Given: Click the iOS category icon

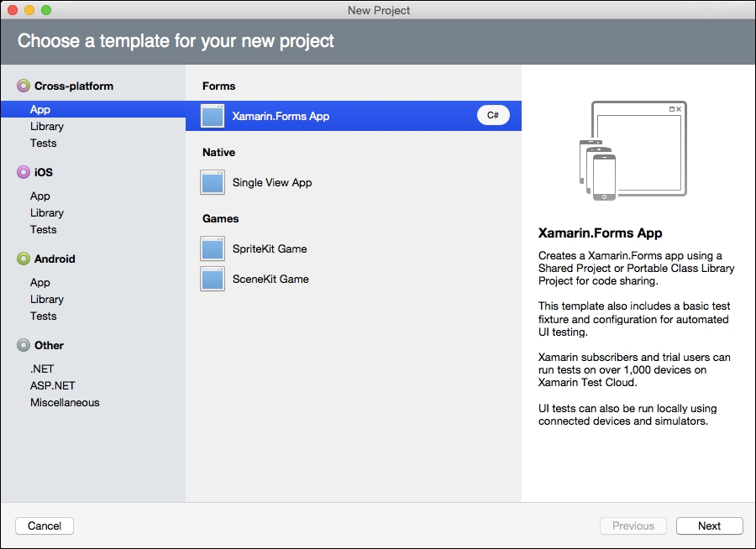Looking at the screenshot, I should pos(24,172).
